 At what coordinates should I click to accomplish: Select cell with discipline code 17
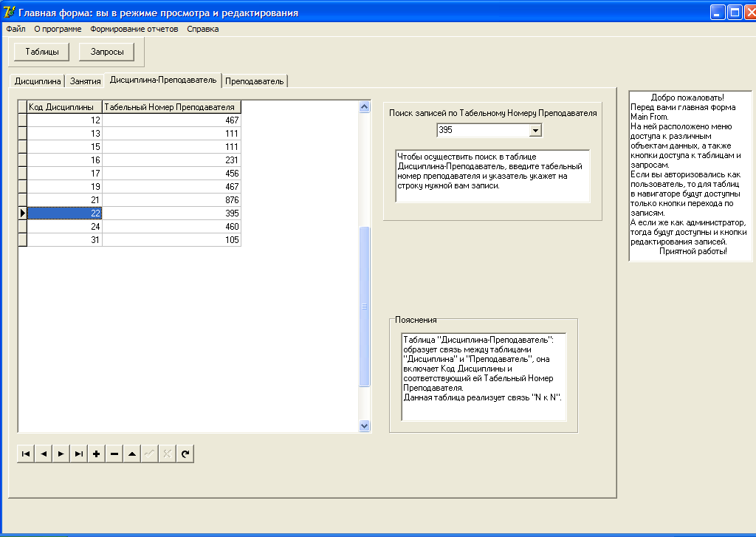click(x=65, y=173)
